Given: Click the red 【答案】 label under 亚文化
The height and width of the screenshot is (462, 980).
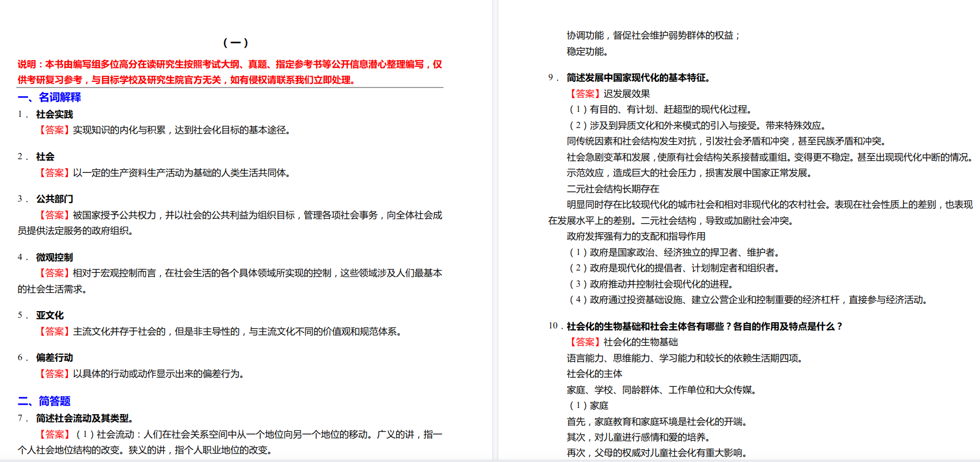Looking at the screenshot, I should point(55,331).
